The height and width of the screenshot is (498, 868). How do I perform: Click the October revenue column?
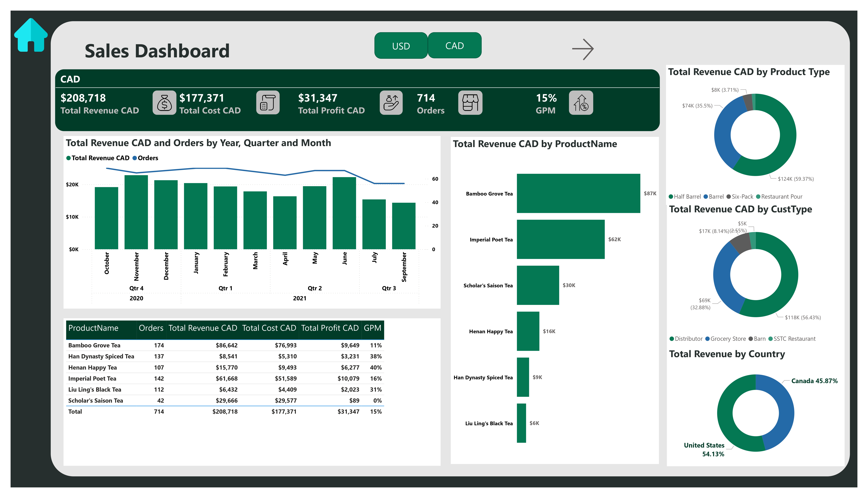(x=106, y=218)
